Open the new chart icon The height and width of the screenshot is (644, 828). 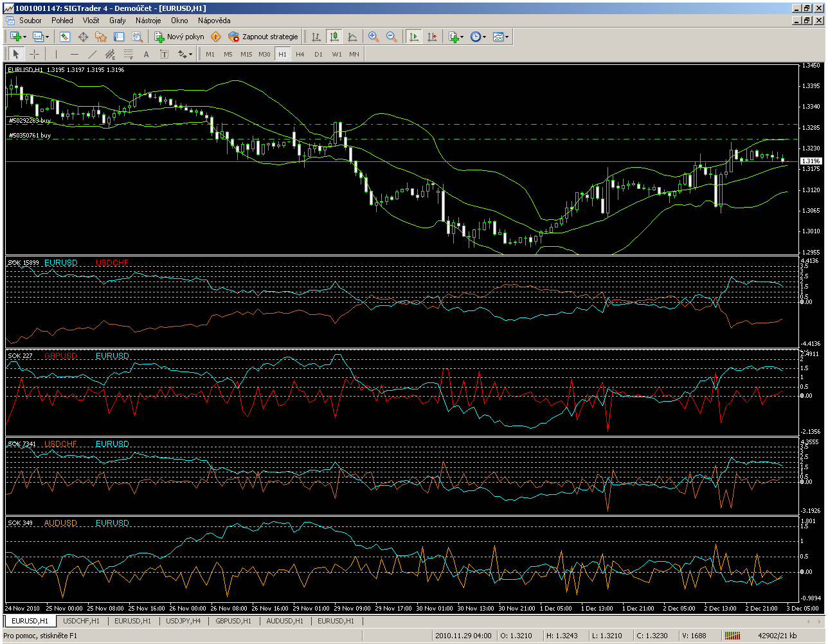(x=15, y=37)
